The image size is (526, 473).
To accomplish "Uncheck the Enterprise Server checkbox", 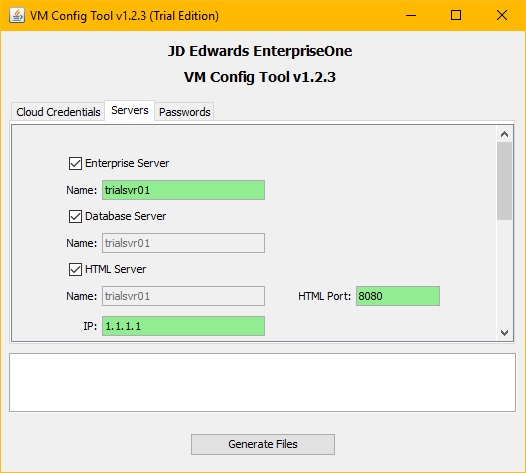I will pos(75,163).
